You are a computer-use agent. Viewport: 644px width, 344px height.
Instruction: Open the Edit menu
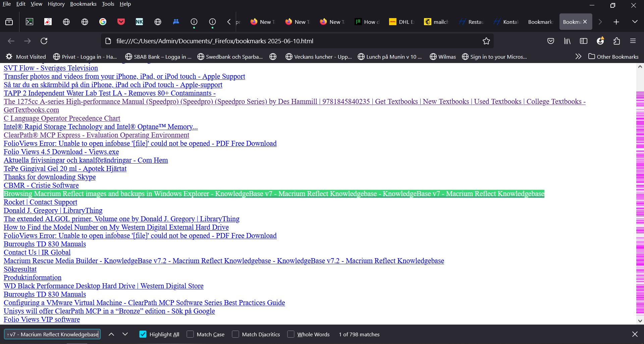point(21,4)
